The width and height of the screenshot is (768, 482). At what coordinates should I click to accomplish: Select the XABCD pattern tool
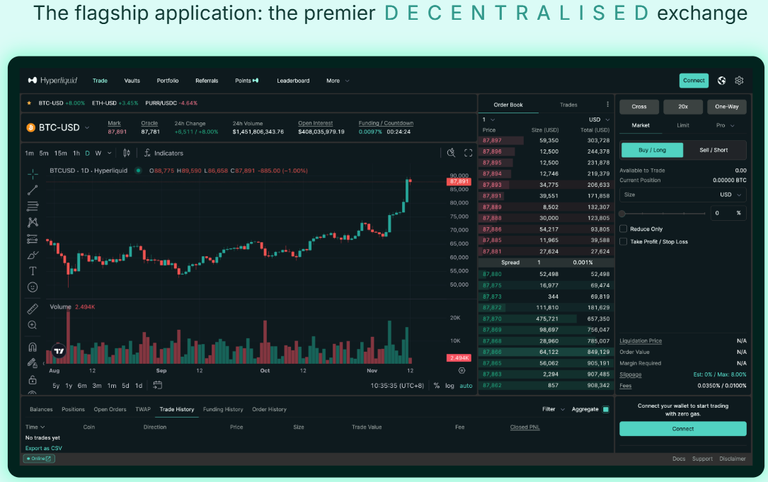[33, 222]
